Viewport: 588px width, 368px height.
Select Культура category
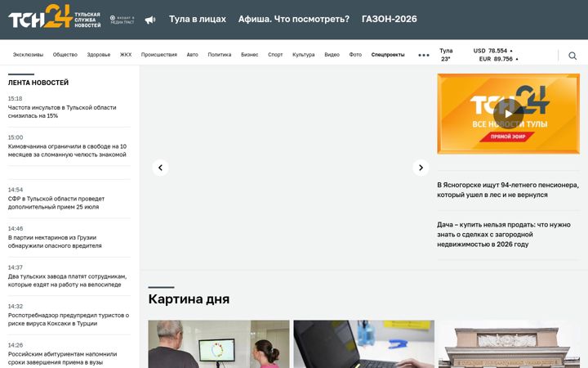tap(303, 55)
